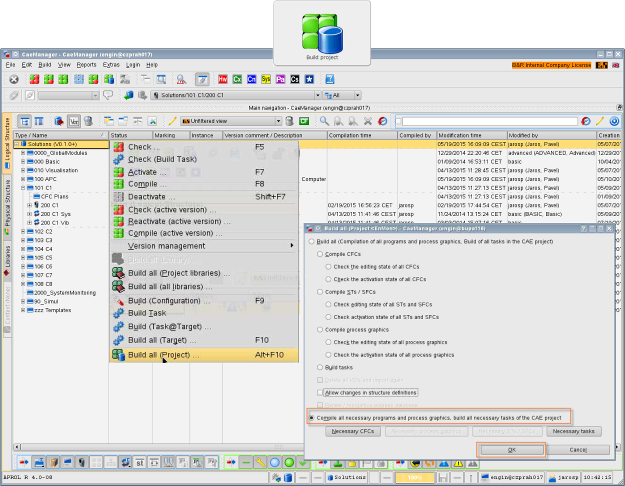Open the red Hw hardware view icon
This screenshot has width=625, height=486.
point(223,79)
